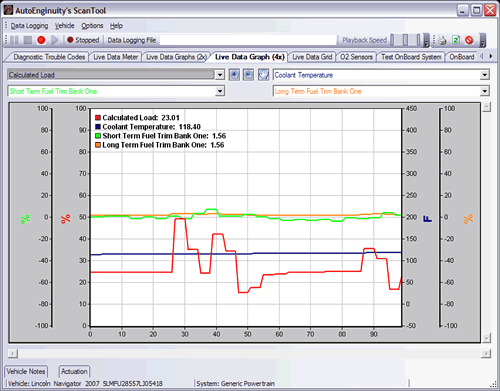Click the zoom out graph icon
Image resolution: width=500 pixels, height=391 pixels.
(x=248, y=75)
